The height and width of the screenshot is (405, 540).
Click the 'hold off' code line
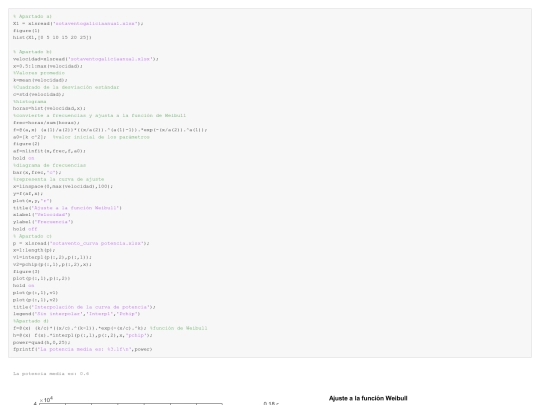[x=25, y=229]
